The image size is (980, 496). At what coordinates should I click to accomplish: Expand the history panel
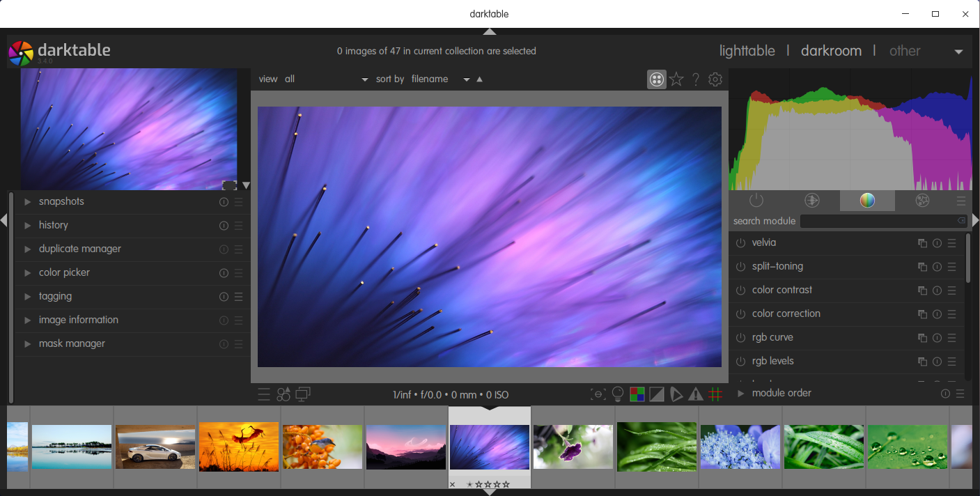(53, 225)
